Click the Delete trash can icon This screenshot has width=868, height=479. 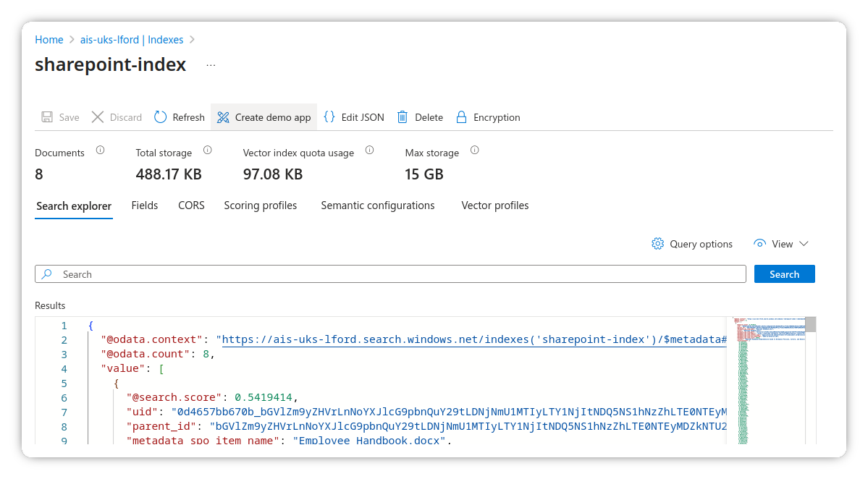click(403, 117)
